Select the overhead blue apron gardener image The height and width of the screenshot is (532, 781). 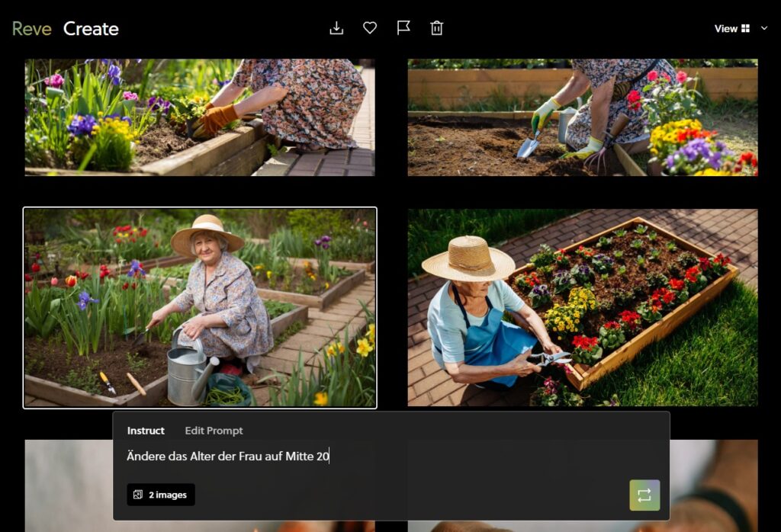[583, 308]
